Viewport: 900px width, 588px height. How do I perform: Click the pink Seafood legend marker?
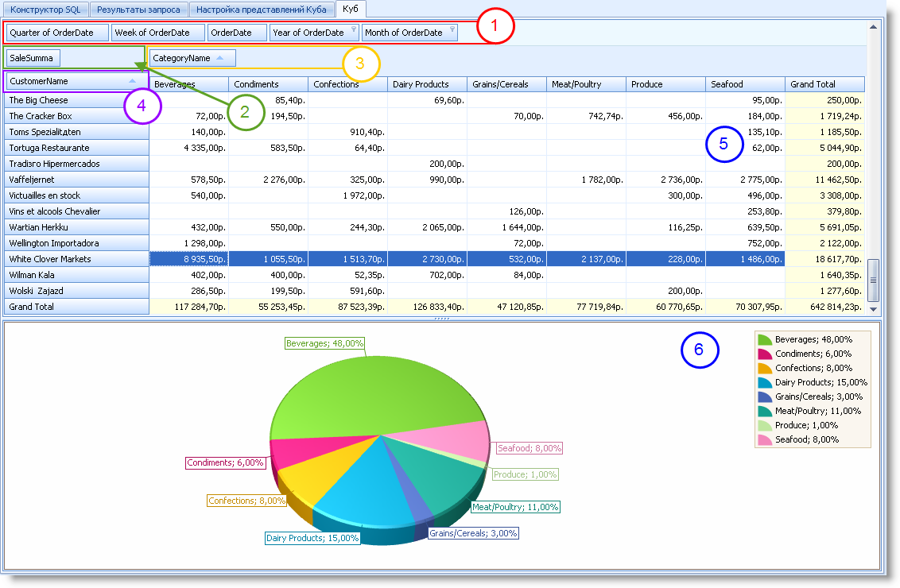765,439
